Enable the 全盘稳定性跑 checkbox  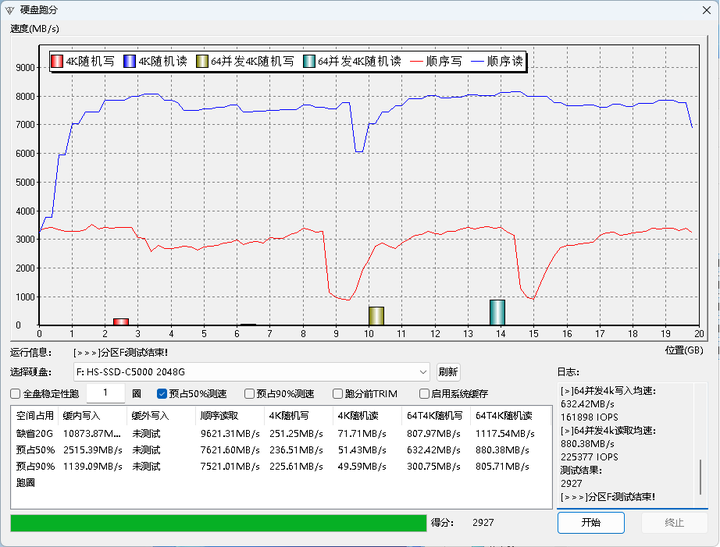point(15,394)
